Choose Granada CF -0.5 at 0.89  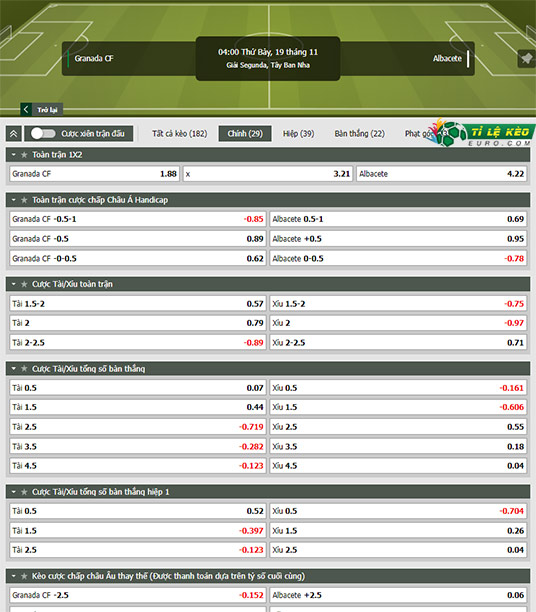(138, 239)
